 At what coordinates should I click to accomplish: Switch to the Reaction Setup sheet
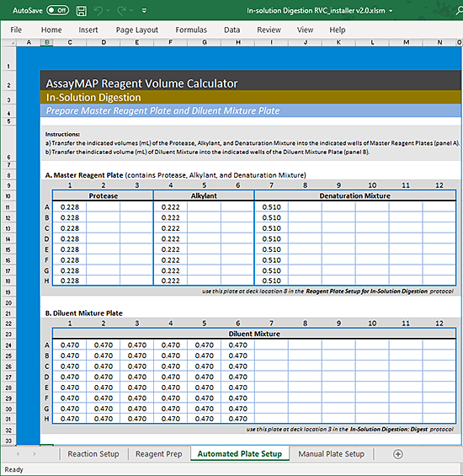pos(93,454)
